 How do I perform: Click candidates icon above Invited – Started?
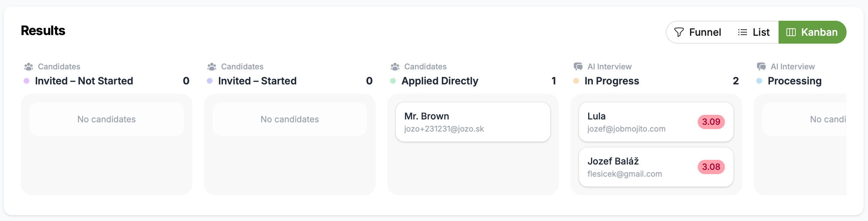tap(212, 67)
